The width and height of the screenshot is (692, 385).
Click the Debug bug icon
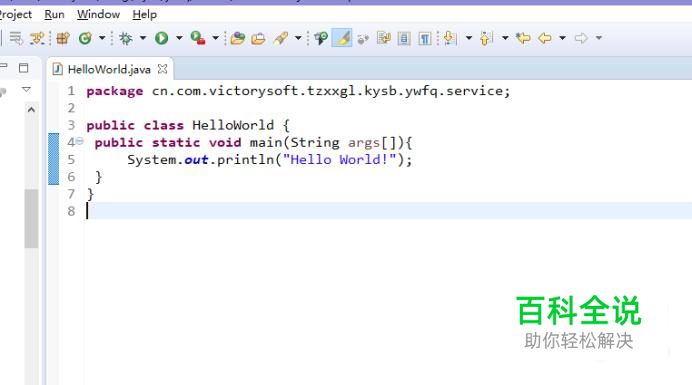(126, 38)
